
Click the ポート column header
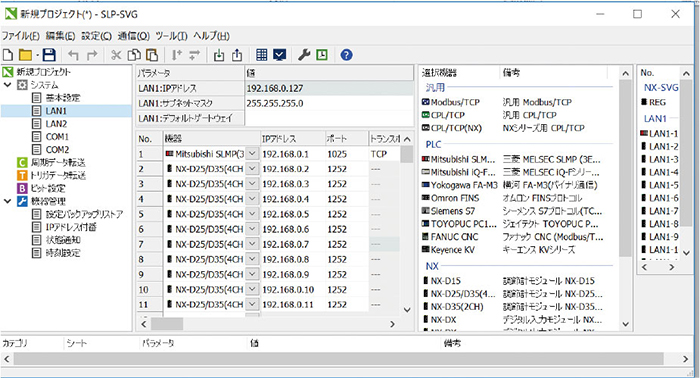point(346,139)
